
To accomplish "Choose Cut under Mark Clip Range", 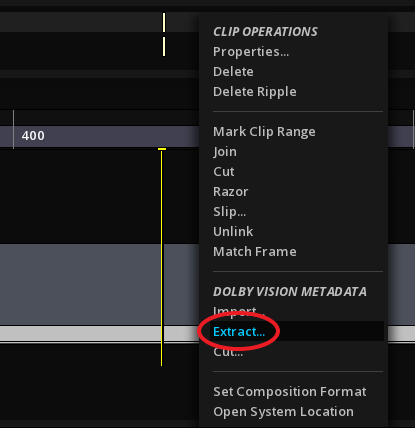I will click(224, 172).
